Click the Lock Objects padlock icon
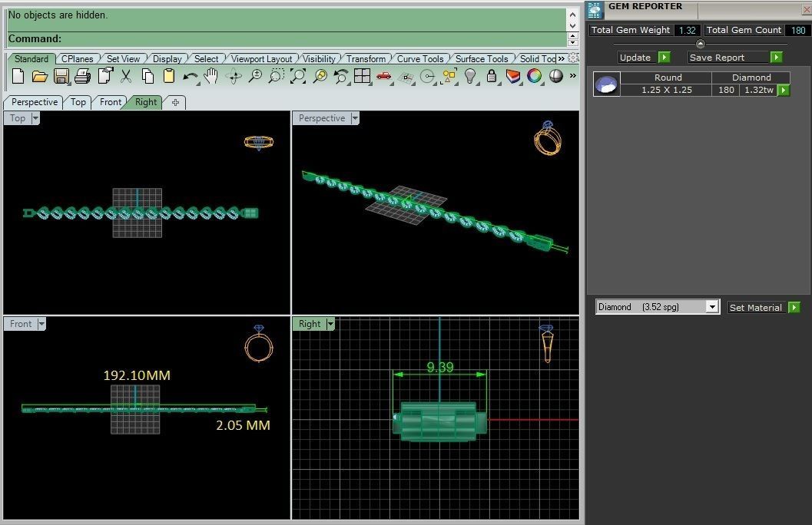 pos(492,77)
